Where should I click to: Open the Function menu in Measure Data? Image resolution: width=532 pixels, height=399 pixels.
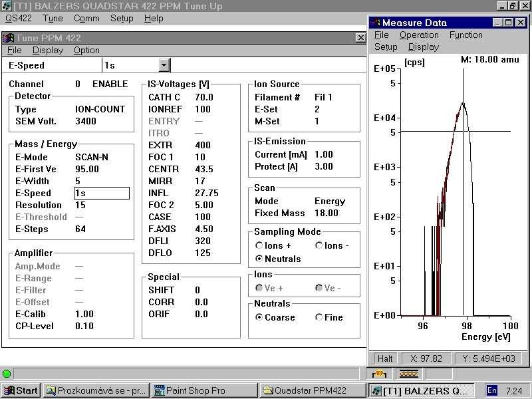(x=466, y=35)
